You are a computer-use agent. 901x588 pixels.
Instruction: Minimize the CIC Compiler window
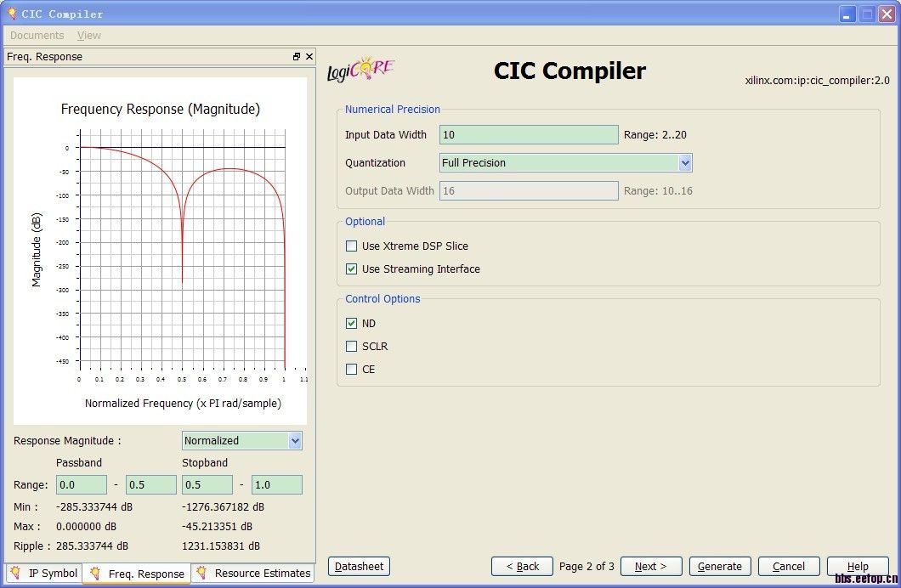pyautogui.click(x=847, y=14)
